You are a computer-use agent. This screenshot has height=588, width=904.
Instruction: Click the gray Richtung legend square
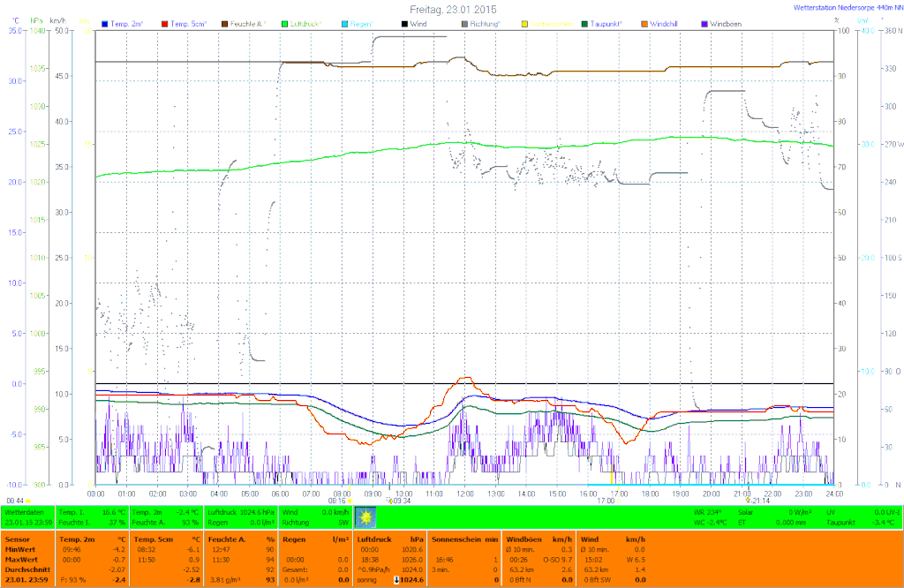point(464,23)
